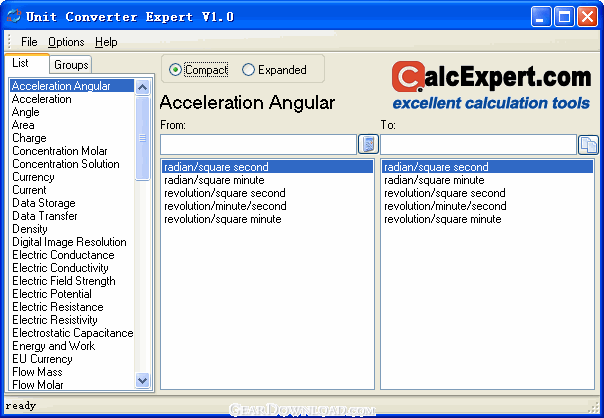Open the Help menu
Screen dimensions: 604x418
point(106,42)
